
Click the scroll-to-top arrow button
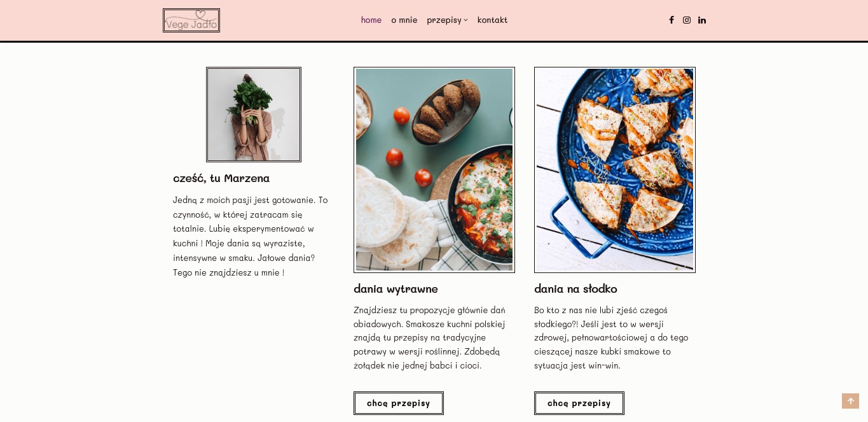pos(850,401)
